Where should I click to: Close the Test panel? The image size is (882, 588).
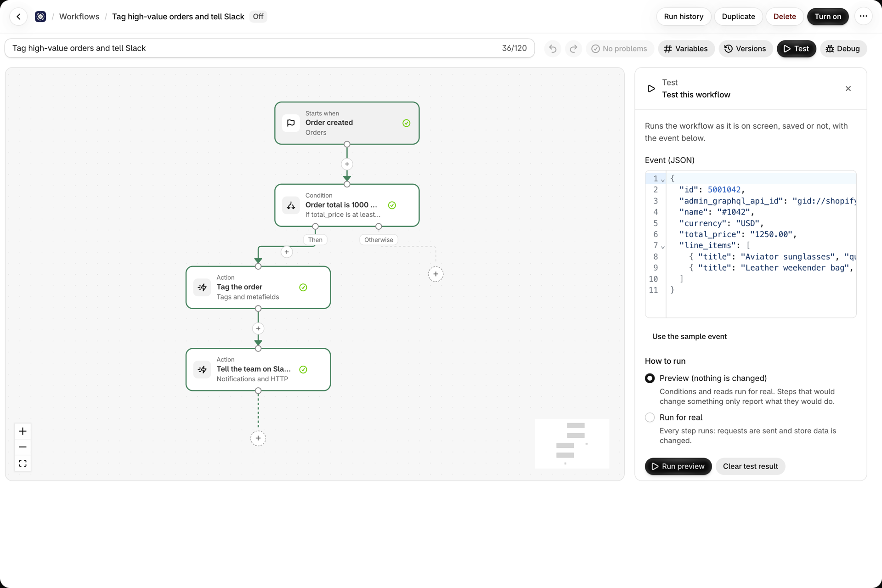coord(848,89)
